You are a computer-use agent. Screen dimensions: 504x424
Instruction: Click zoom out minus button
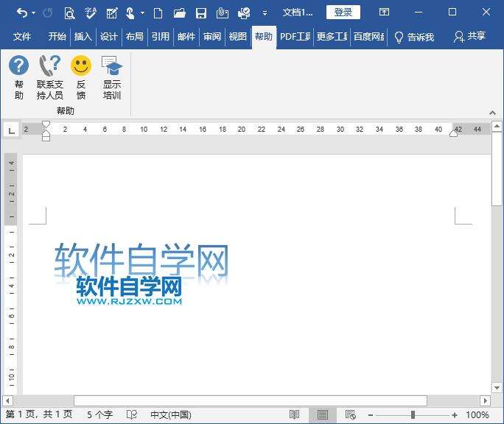[x=371, y=415]
